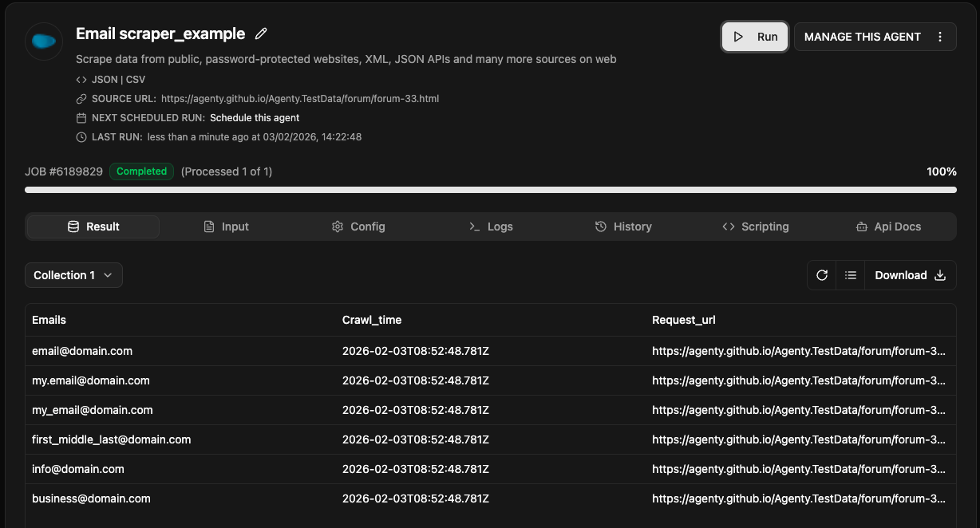Go to the Scripting tab
The image size is (980, 528).
[x=756, y=227]
